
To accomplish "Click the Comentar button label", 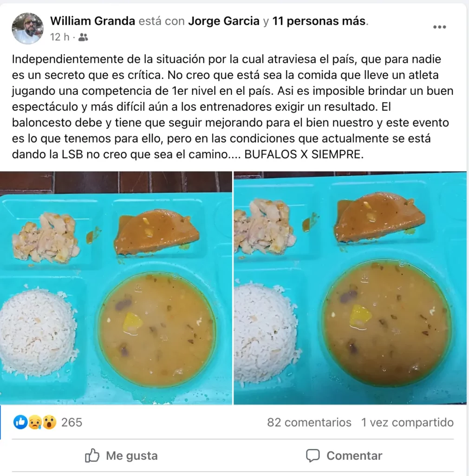I will point(354,456).
